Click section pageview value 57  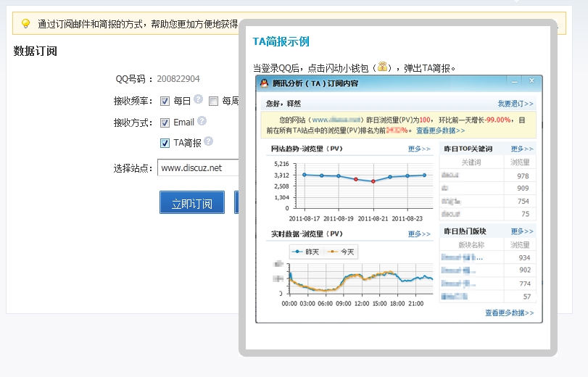(527, 297)
